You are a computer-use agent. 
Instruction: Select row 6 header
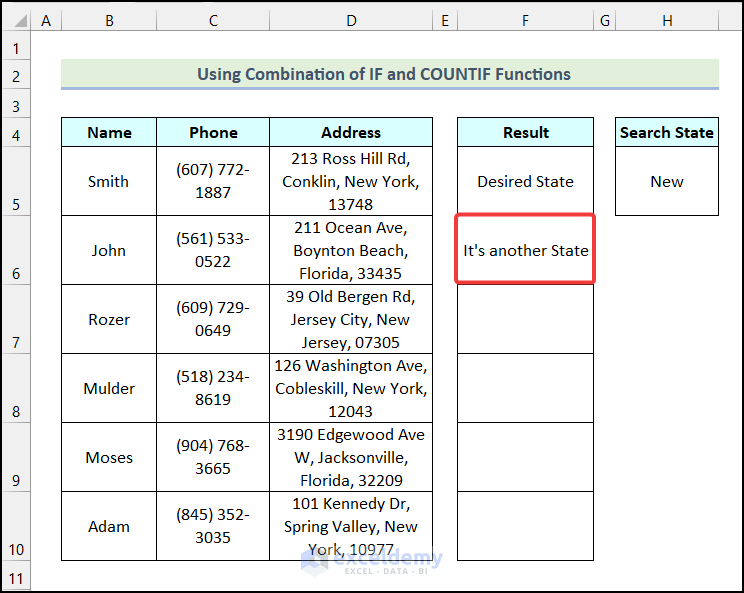coord(16,250)
